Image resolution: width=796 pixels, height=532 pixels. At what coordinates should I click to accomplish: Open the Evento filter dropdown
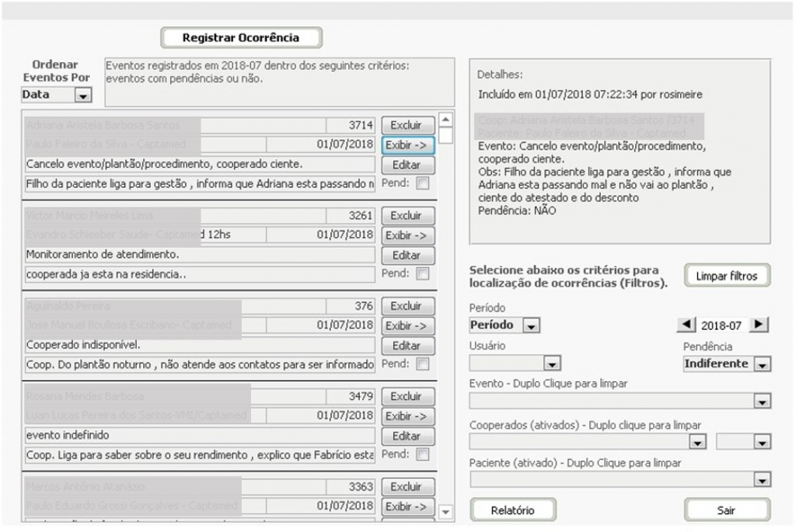pos(762,402)
